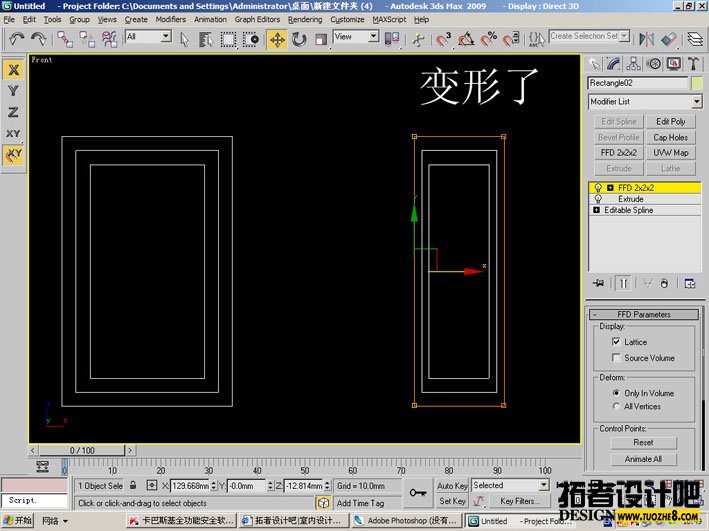Viewport: 709px width, 531px height.
Task: Click the Pin Stack icon
Action: (599, 283)
